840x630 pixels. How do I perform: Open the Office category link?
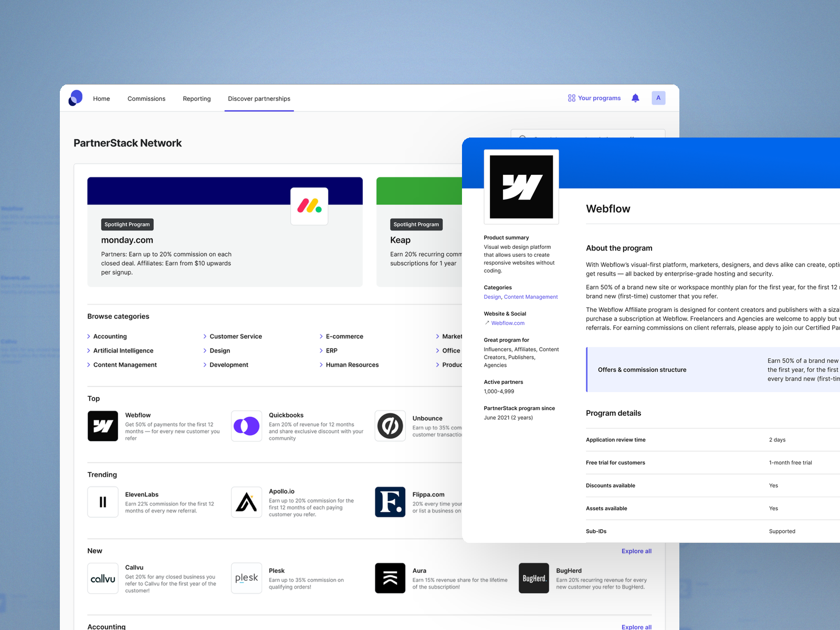[x=451, y=351]
